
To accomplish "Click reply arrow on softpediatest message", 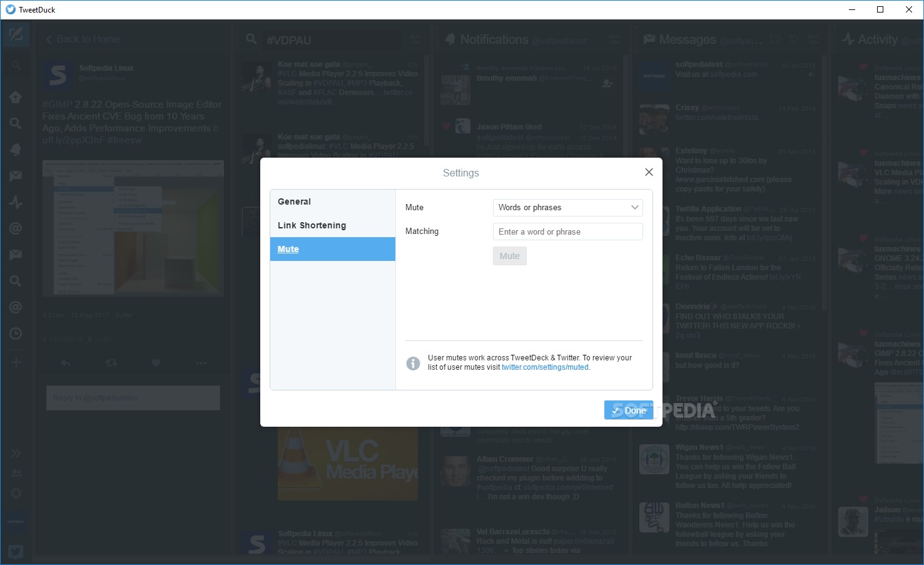I will click(811, 74).
